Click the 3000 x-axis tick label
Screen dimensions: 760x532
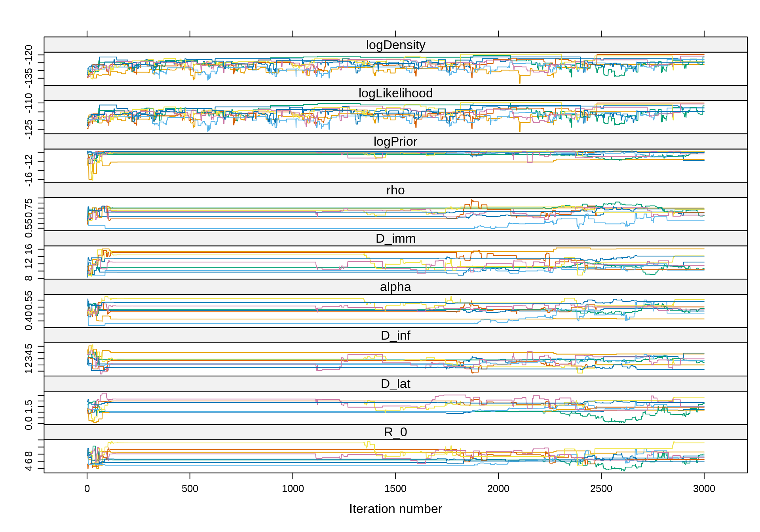pos(704,489)
